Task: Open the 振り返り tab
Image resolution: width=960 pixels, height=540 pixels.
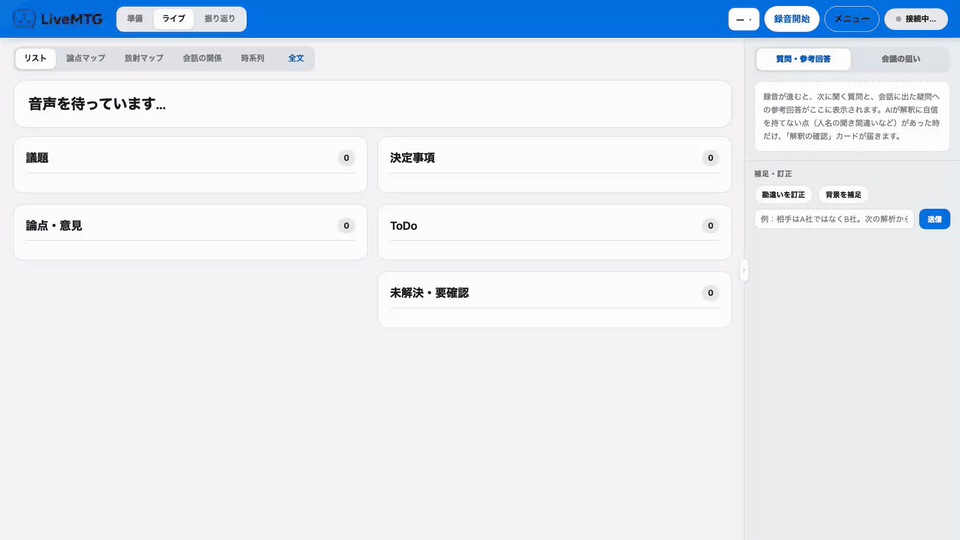Action: pos(220,19)
